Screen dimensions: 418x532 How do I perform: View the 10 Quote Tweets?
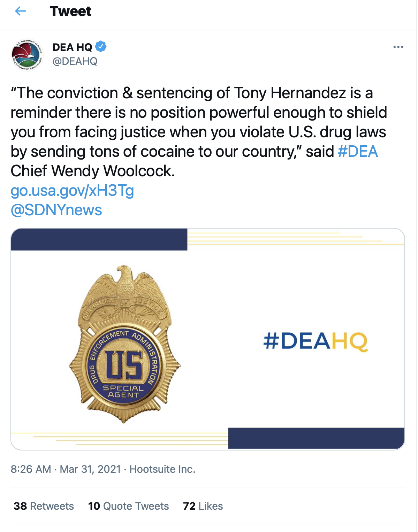128,506
